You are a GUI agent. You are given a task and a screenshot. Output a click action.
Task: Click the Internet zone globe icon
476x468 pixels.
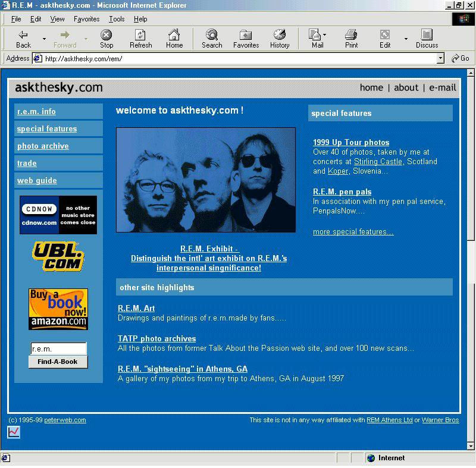(x=371, y=458)
